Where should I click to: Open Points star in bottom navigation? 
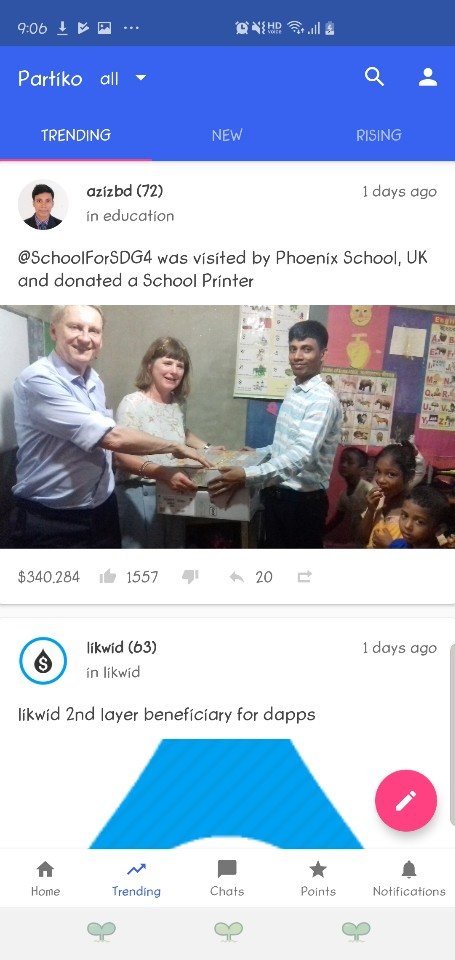click(x=318, y=879)
